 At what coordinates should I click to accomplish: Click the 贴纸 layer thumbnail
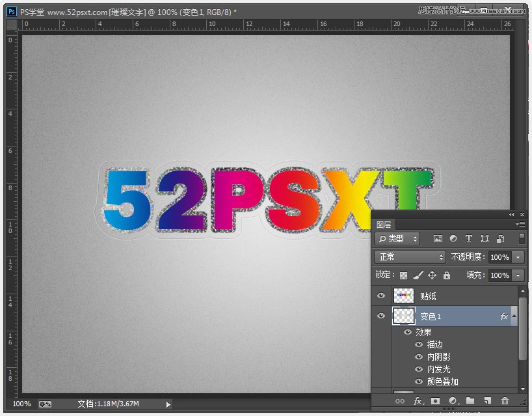[404, 296]
